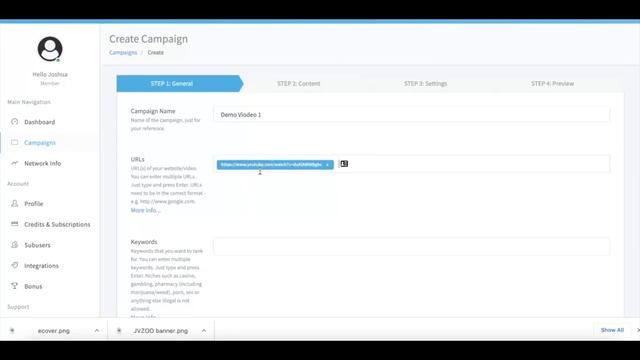640x360 pixels.
Task: Open Subusers page
Action: pos(38,245)
